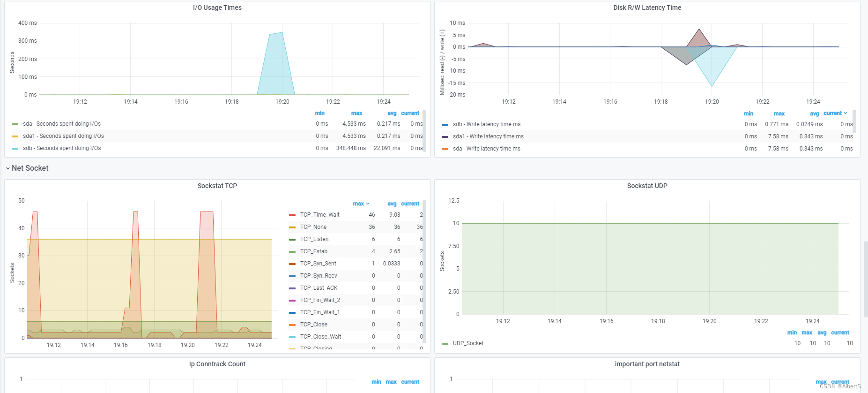Open color picker for sda I/O series swatch
The image size is (868, 393).
(x=15, y=124)
